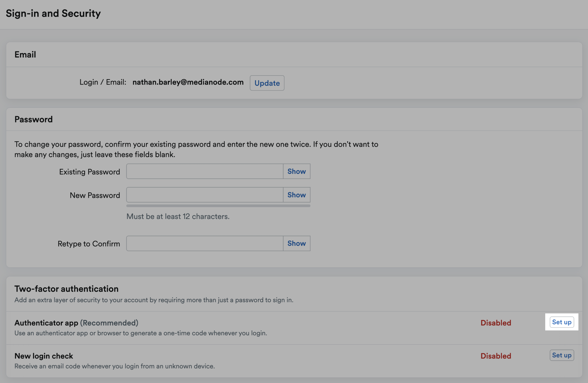Click the Update button next to the email

pos(267,83)
